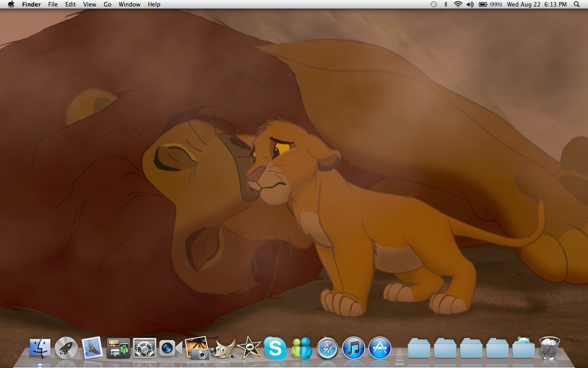Screen dimensions: 588x368
Task: Open the View menu
Action: click(89, 4)
